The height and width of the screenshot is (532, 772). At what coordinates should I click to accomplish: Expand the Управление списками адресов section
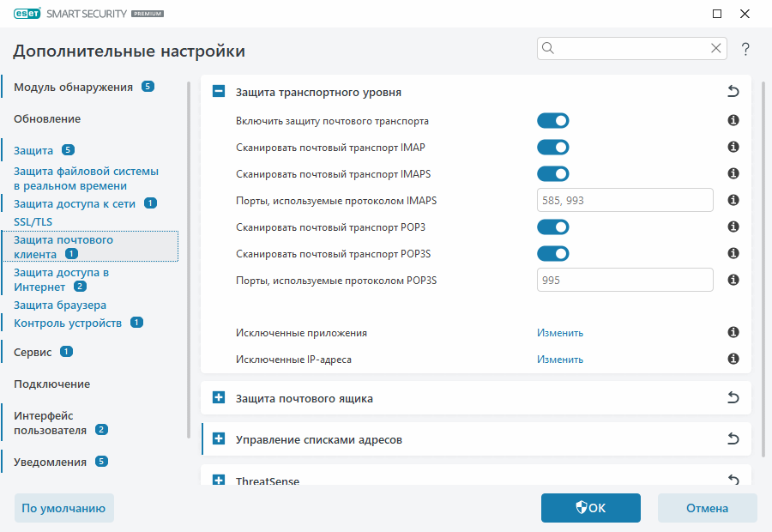(218, 438)
